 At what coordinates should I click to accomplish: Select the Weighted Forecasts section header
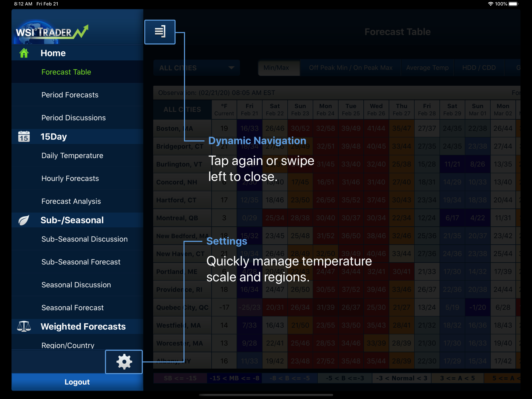pyautogui.click(x=78, y=326)
